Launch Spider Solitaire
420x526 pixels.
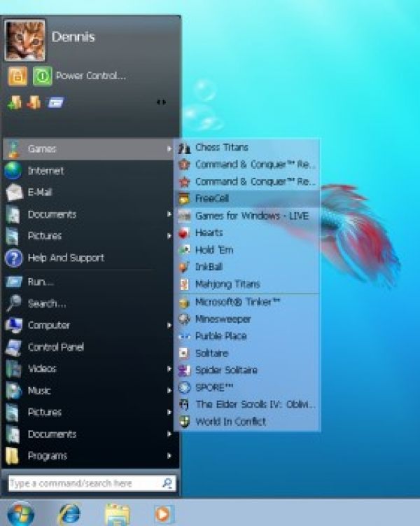[247, 371]
